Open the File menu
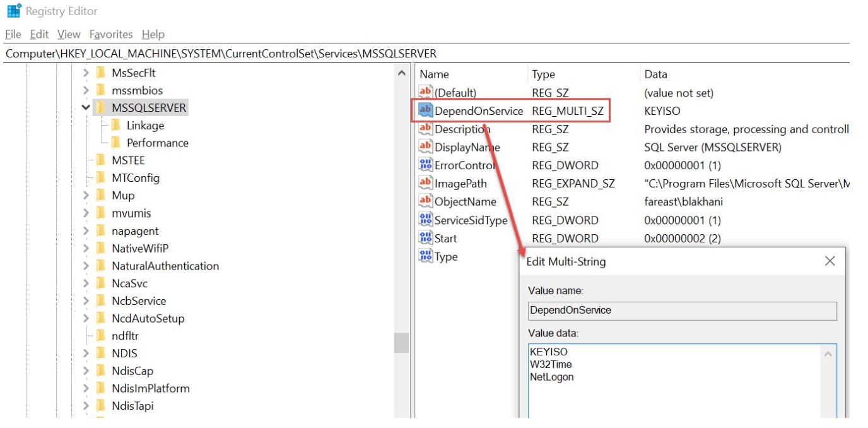Screen dimensions: 868x428 coord(13,34)
